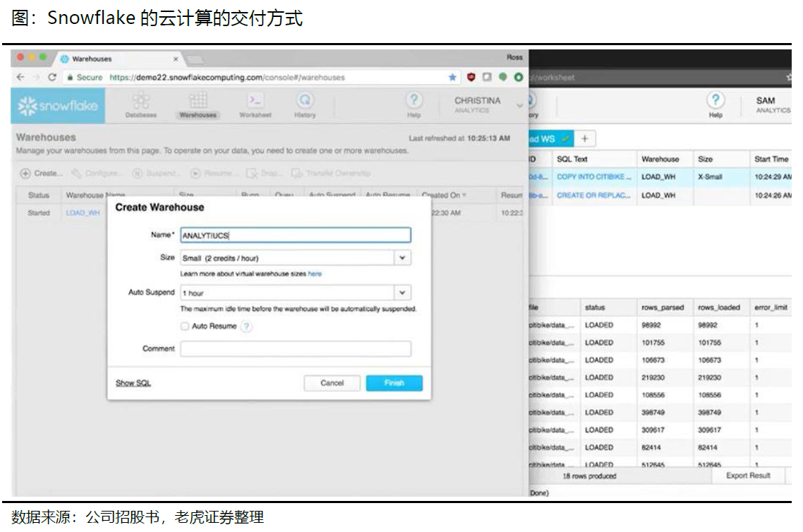The image size is (803, 532).
Task: Expand the Size dropdown
Action: (402, 258)
